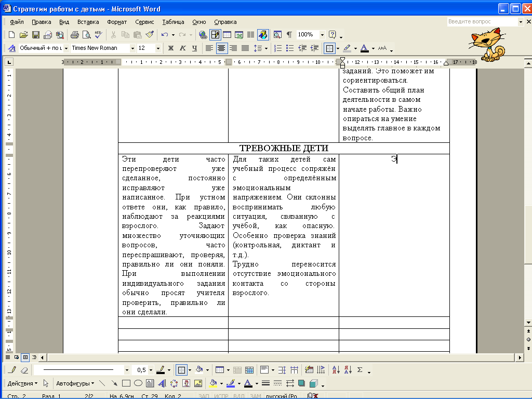Toggle italic formatting (К)
The height and width of the screenshot is (399, 532).
182,48
